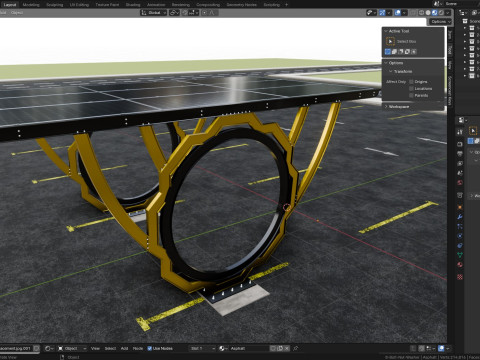Open the World properties tab

460,183
